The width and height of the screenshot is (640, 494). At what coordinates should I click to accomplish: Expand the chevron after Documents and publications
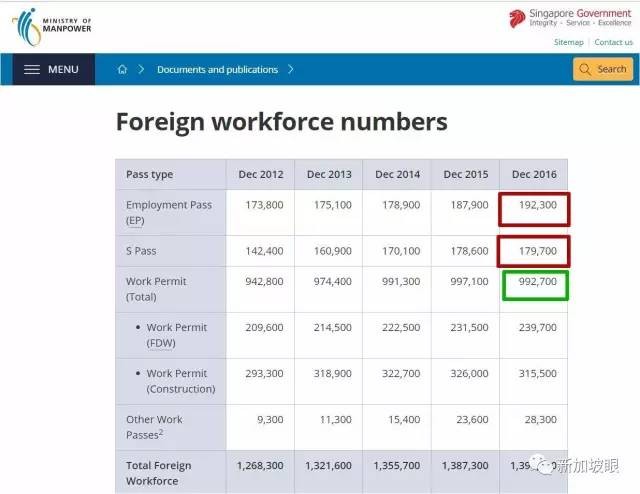(x=291, y=70)
